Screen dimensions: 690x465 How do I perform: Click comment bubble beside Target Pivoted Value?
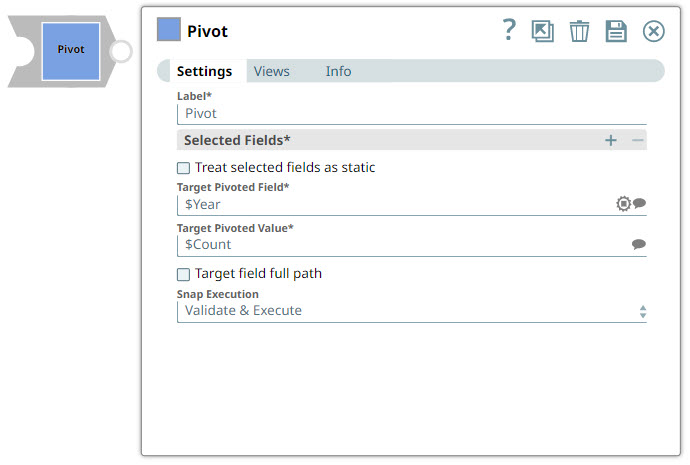click(639, 244)
